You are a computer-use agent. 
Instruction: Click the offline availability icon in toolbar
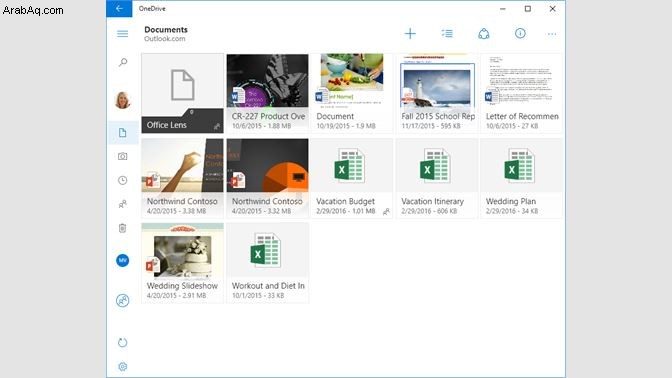(484, 33)
